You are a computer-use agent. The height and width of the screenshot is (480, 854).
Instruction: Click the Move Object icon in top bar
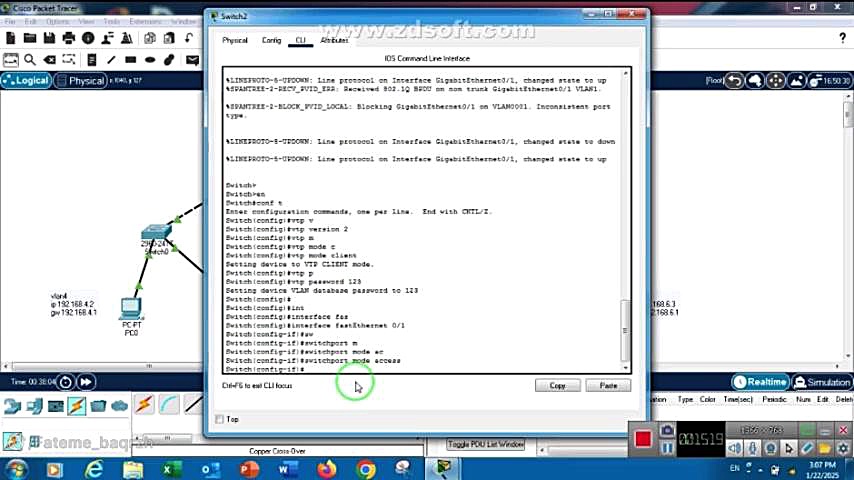click(x=776, y=81)
